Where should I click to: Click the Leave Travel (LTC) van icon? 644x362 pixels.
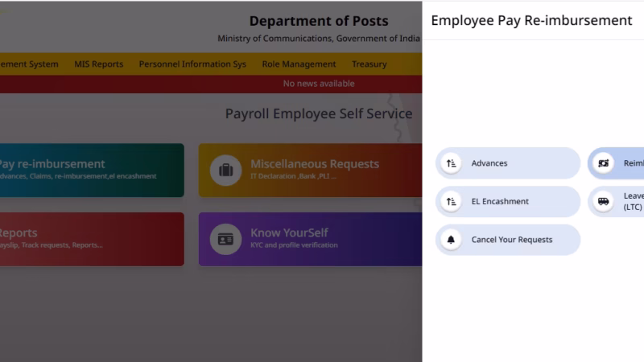[603, 202]
